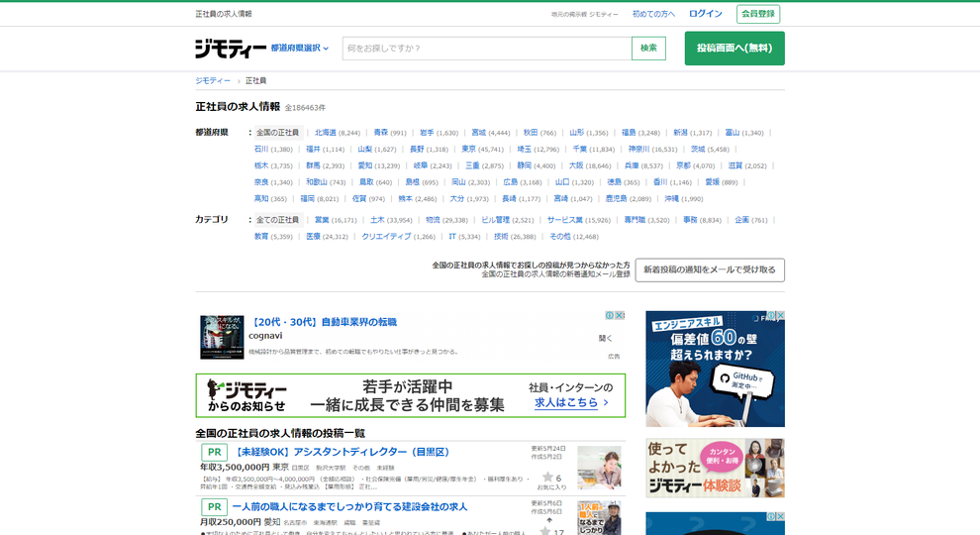Click thumbnail of アシスタントディレクター listing
980x535 pixels.
pos(599,468)
